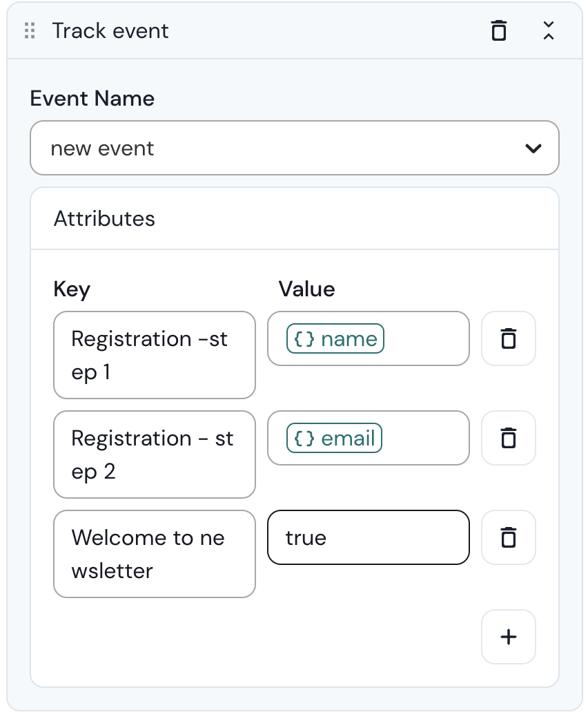Click the Track event title
This screenshot has height=719, width=588.
tap(110, 31)
